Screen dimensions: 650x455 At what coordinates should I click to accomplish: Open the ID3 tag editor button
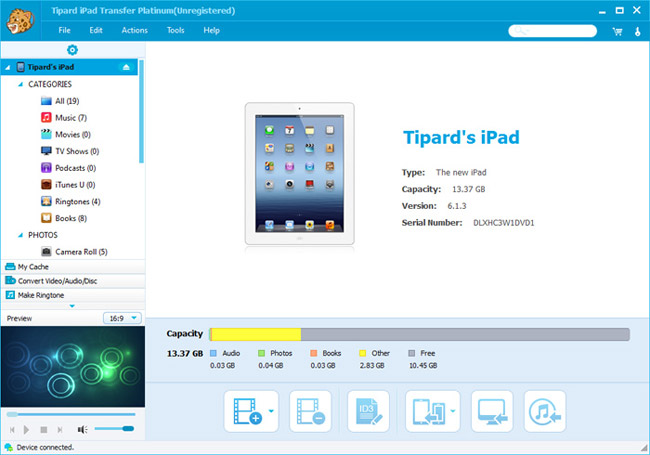(x=369, y=411)
